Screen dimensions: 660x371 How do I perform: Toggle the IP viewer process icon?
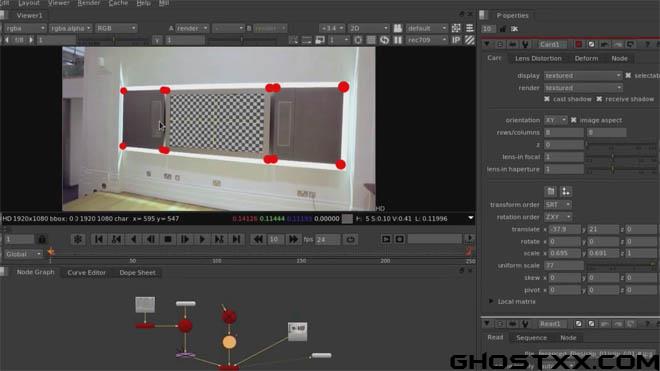pyautogui.click(x=456, y=40)
